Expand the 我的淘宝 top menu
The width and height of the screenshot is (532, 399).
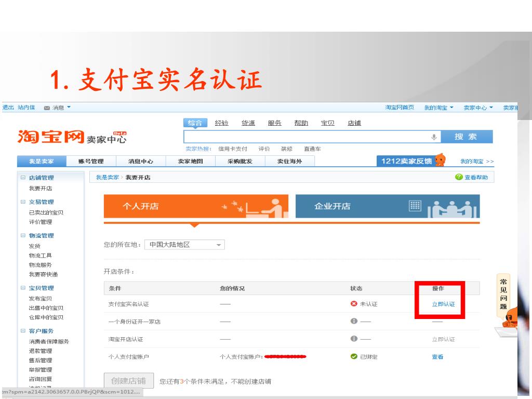tap(438, 108)
